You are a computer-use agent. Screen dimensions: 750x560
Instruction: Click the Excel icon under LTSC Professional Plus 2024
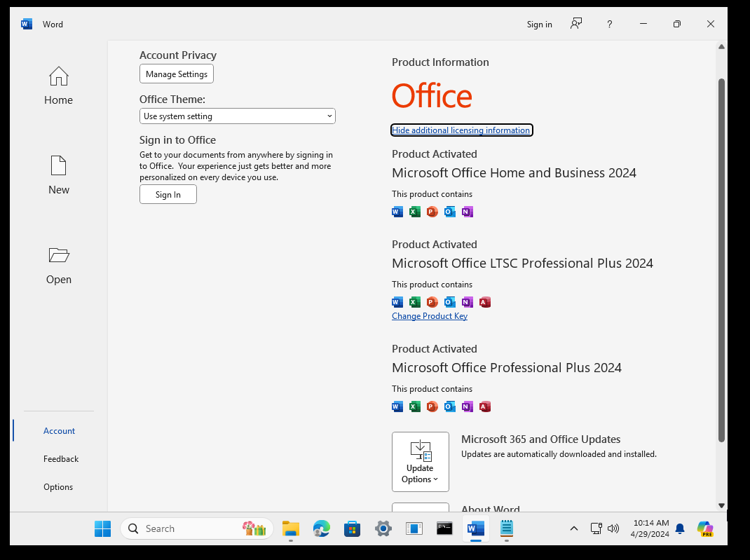coord(415,302)
